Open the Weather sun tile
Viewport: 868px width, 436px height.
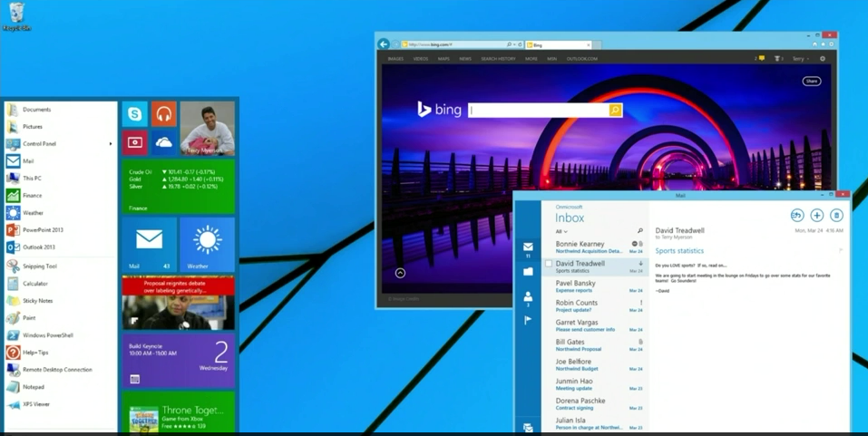(207, 244)
